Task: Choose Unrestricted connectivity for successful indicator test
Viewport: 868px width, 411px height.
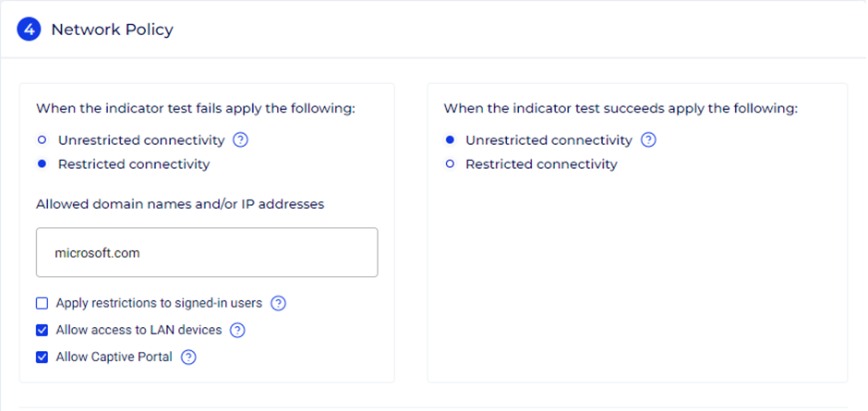Action: (450, 140)
